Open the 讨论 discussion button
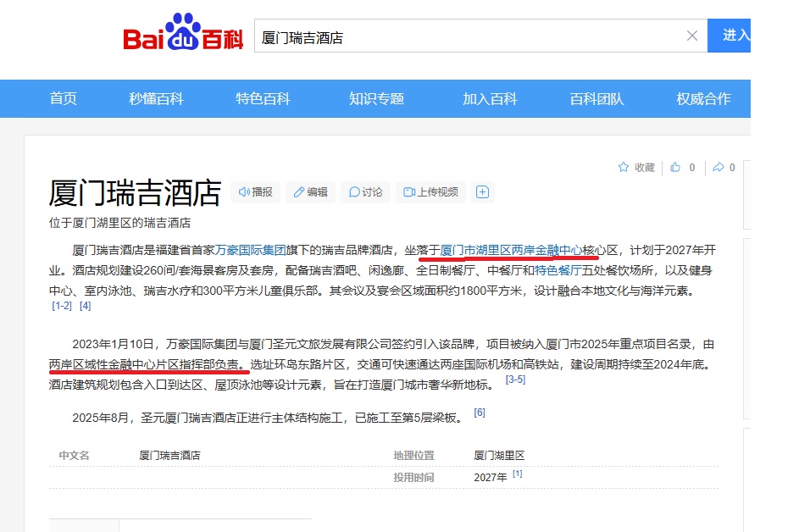The image size is (810, 532). coord(366,192)
